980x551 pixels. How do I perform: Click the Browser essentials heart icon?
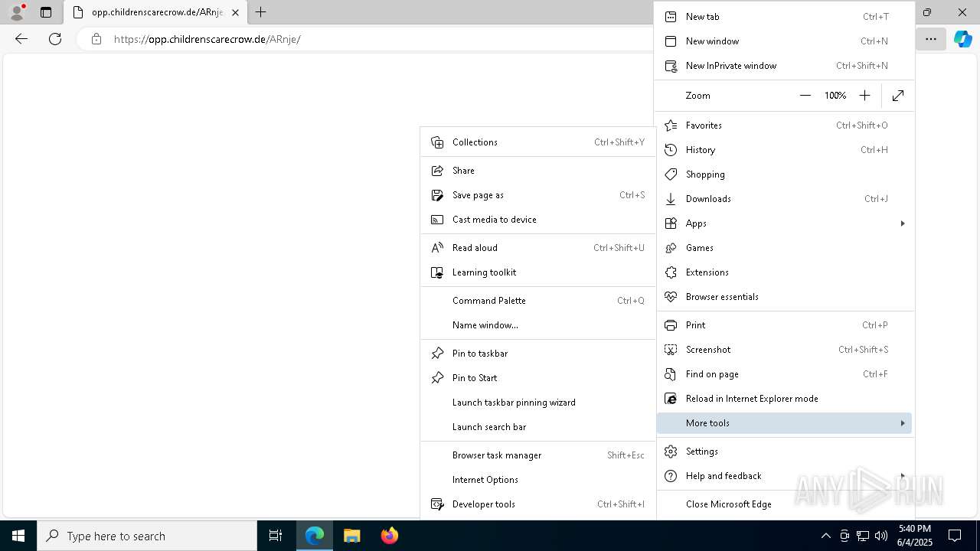click(x=671, y=297)
